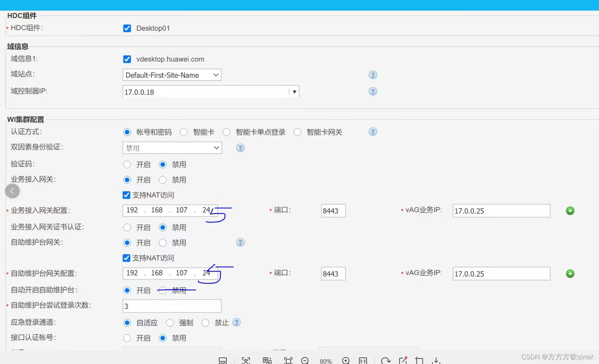The image size is (599, 364).
Task: Select 开启 for 接口认证帐号
Action: [x=127, y=338]
